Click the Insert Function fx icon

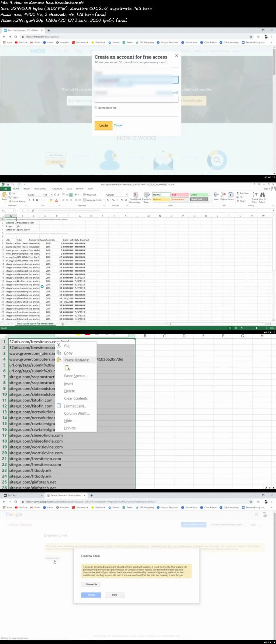coord(33,211)
